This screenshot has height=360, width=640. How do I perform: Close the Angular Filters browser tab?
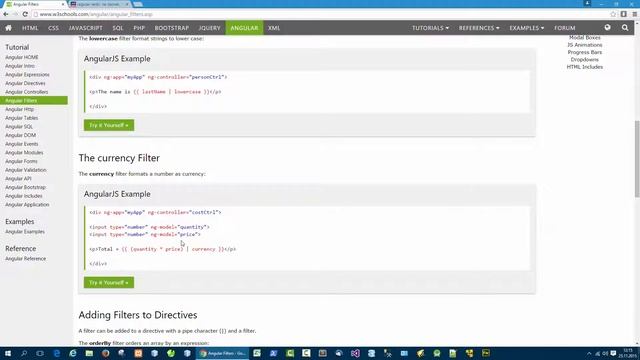click(x=63, y=4)
